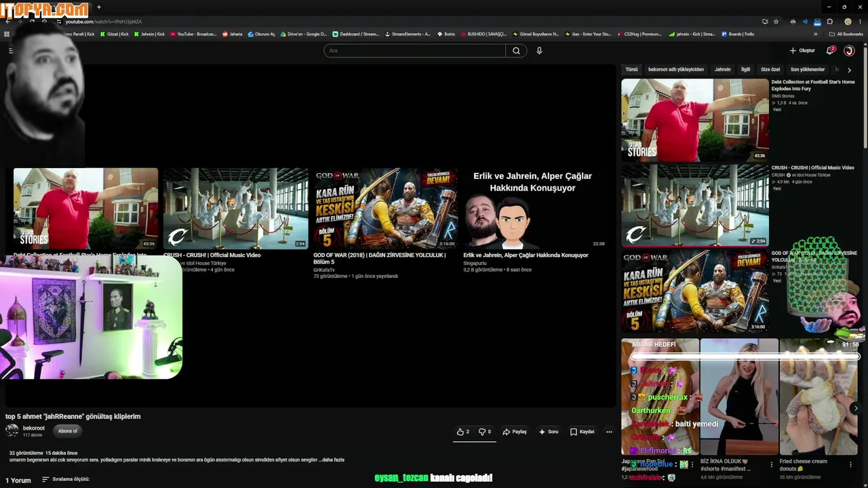Like the video with thumbs-up
The image size is (868, 488).
463,432
